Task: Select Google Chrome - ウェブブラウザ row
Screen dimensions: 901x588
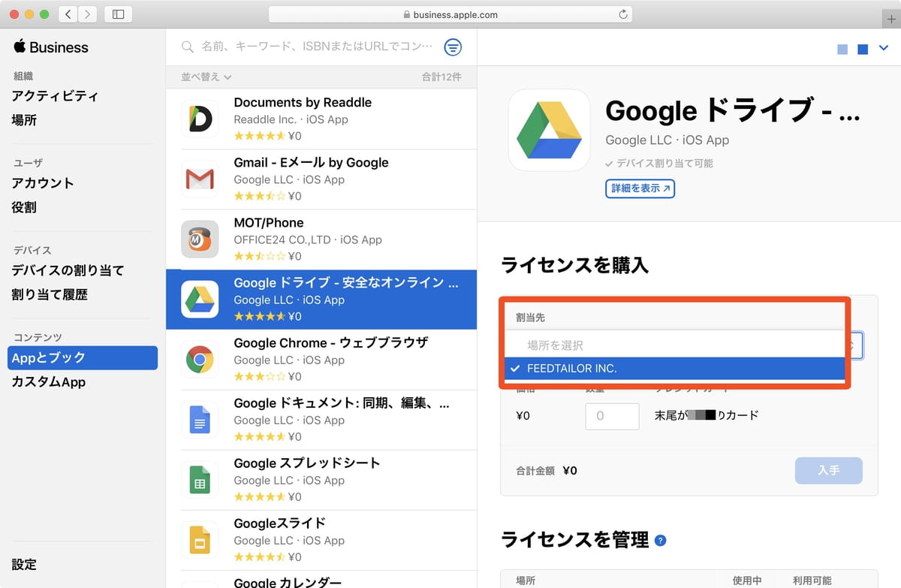Action: (x=321, y=359)
